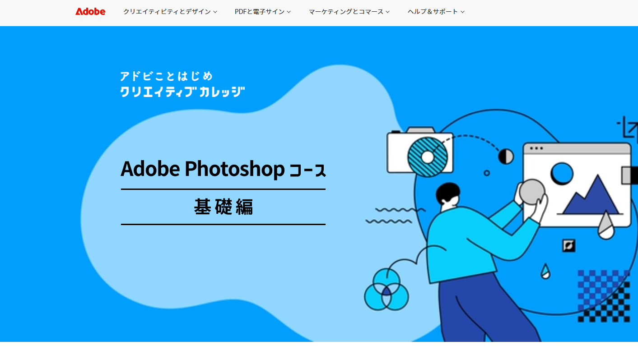Expand the chevron beside PDFと電子サイン
This screenshot has width=638, height=364.
click(x=289, y=12)
